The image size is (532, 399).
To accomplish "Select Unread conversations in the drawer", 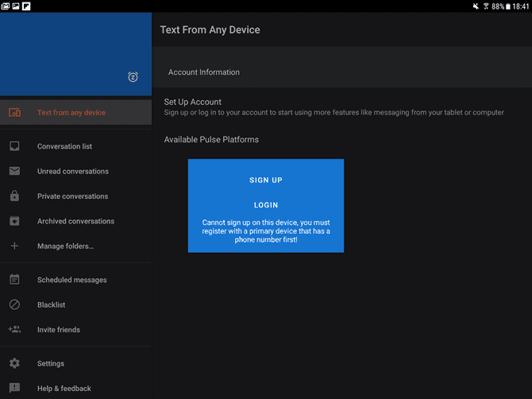I will pyautogui.click(x=72, y=171).
